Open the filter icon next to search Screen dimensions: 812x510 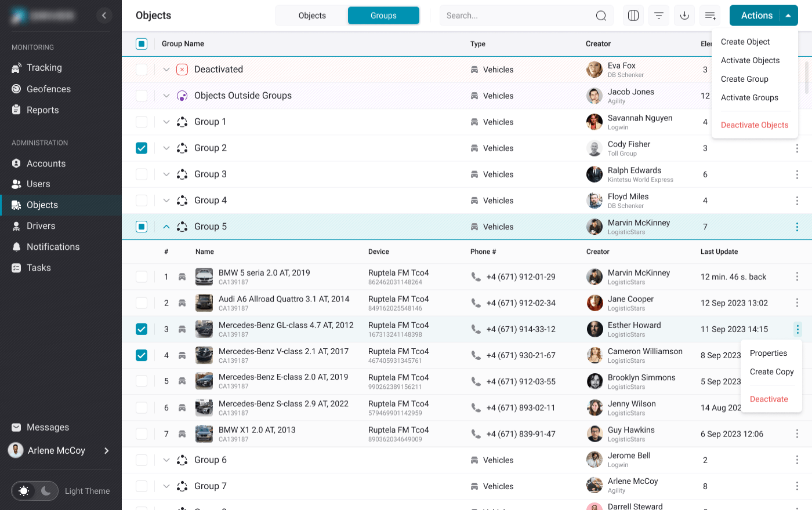659,16
